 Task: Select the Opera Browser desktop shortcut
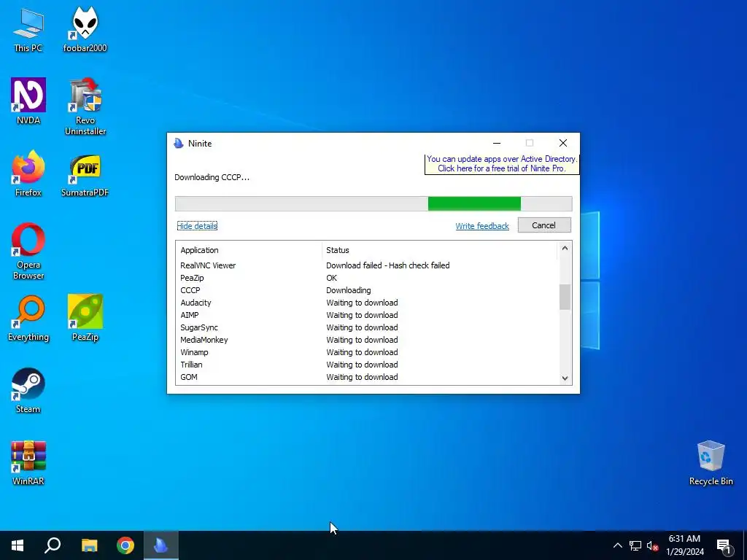[28, 252]
